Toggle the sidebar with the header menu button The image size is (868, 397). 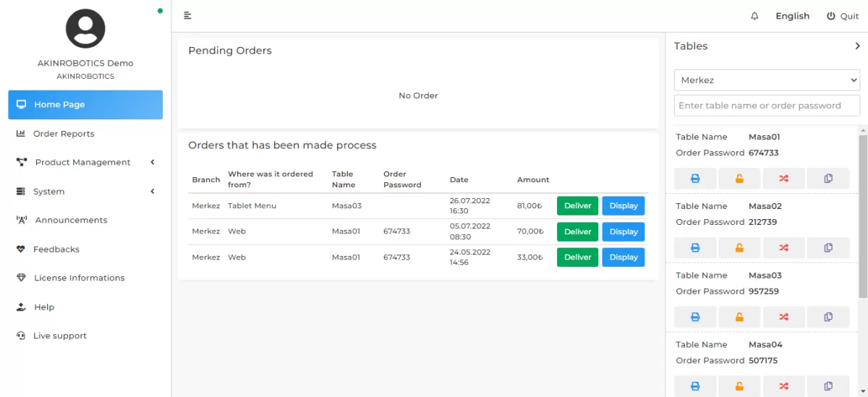[187, 16]
